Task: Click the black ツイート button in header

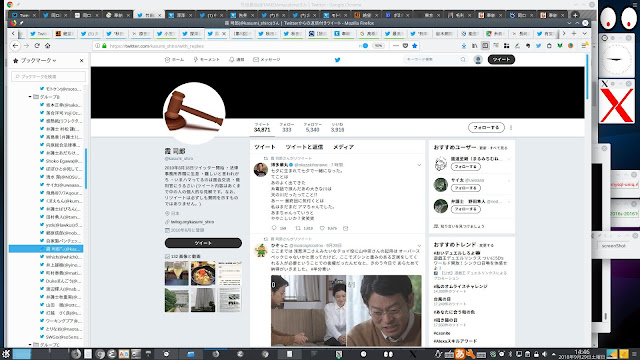Action: (x=501, y=60)
